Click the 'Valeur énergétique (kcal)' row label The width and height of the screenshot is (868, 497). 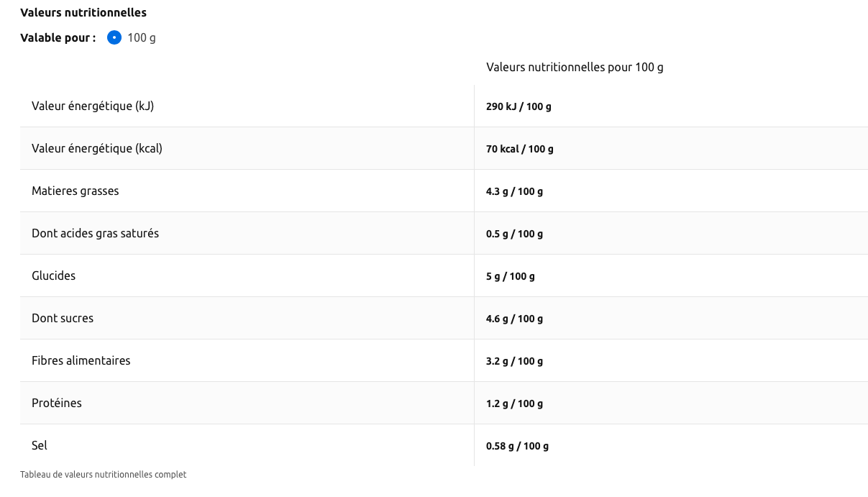(x=97, y=149)
